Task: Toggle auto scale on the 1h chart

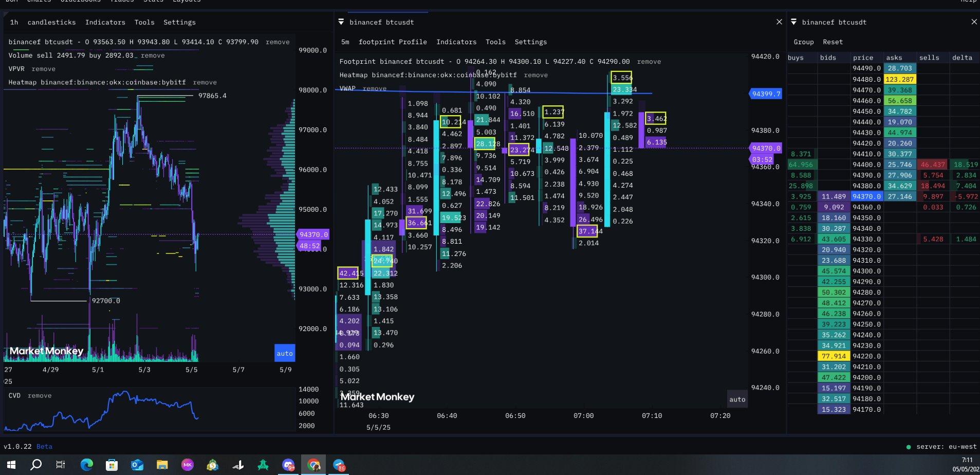Action: click(284, 353)
